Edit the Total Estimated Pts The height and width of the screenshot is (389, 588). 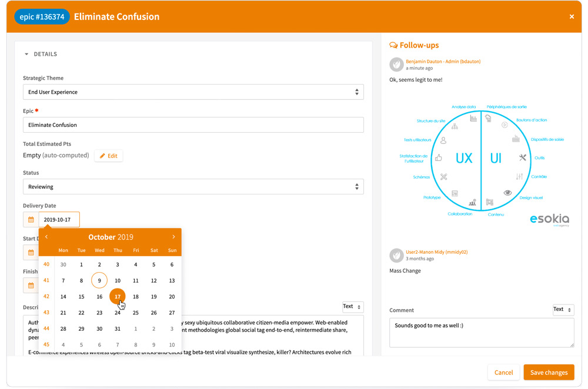coord(109,156)
